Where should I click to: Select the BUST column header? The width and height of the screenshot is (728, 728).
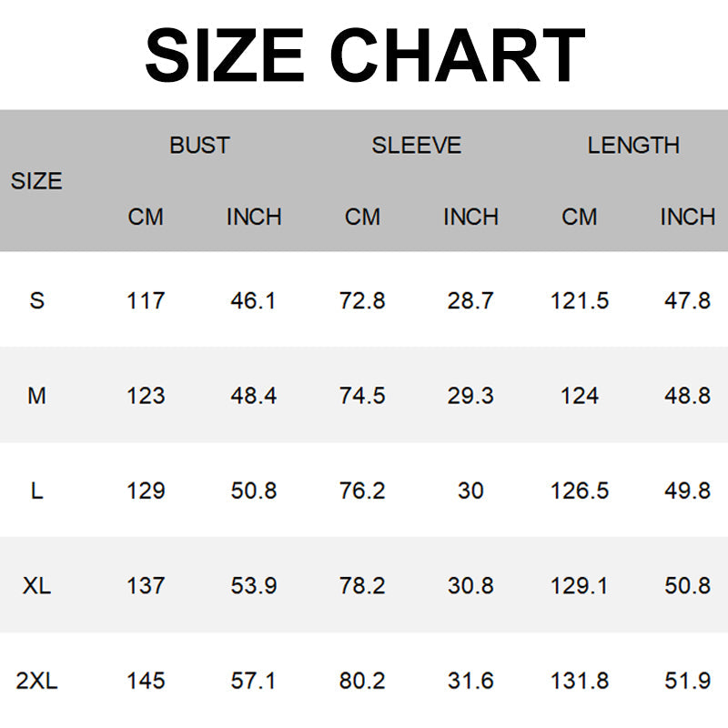tap(199, 145)
